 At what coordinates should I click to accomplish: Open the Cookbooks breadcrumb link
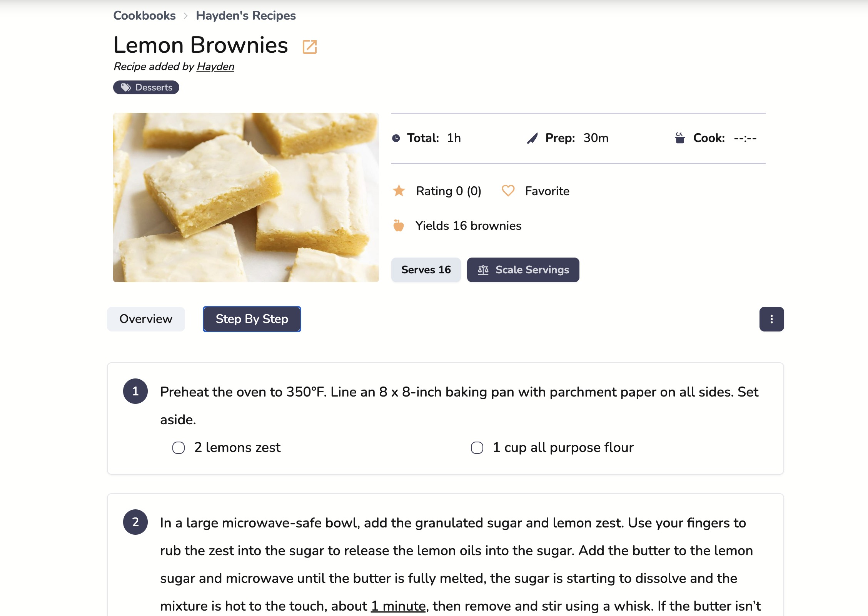(144, 15)
